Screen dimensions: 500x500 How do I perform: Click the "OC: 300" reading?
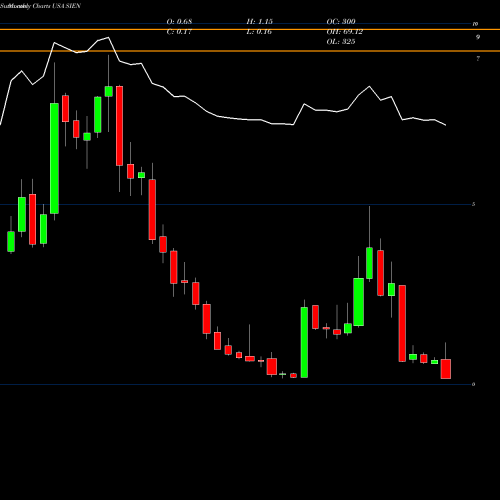(x=341, y=22)
